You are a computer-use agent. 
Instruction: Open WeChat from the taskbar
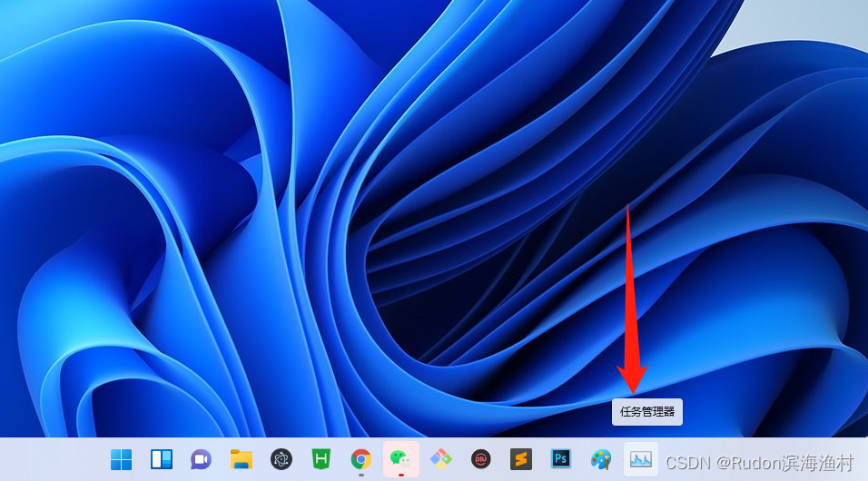click(400, 459)
